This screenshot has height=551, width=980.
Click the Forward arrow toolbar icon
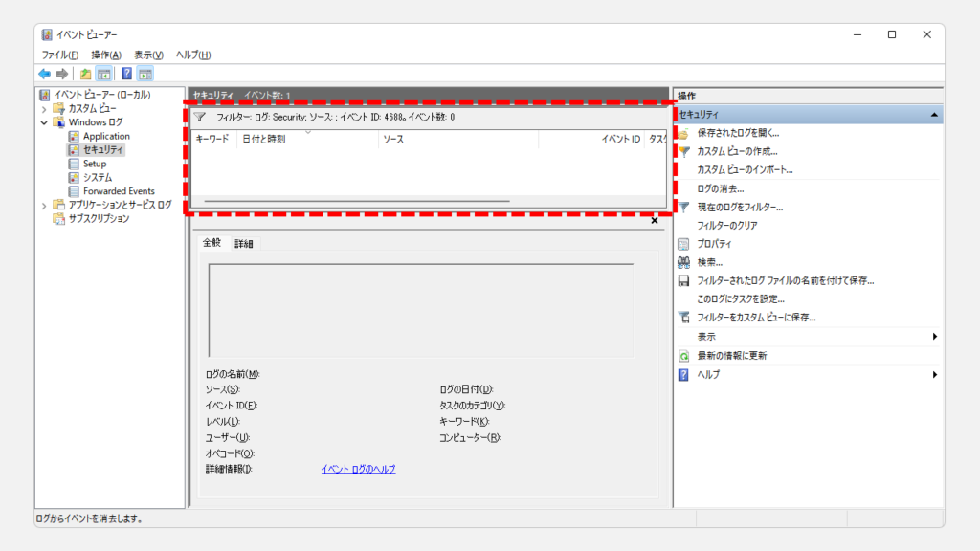[x=61, y=74]
